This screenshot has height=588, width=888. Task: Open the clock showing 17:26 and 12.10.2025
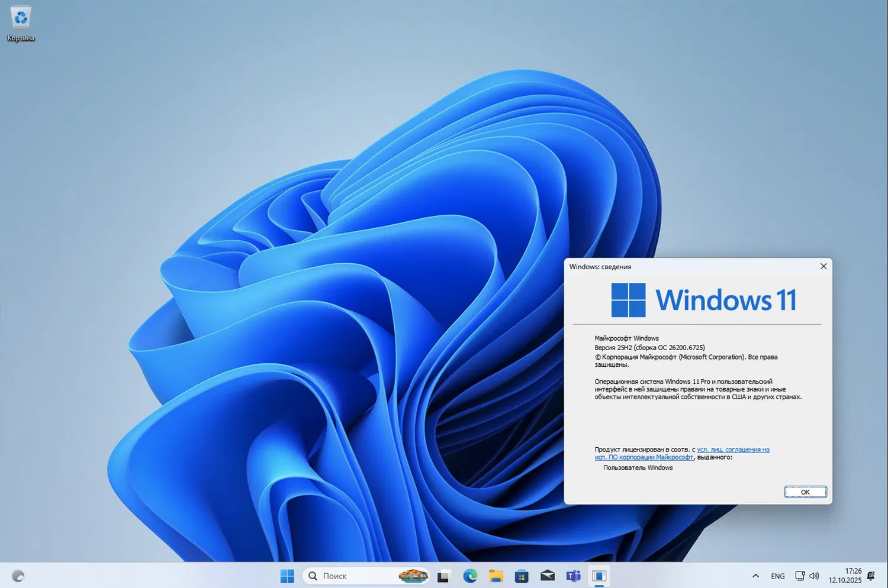[x=845, y=576]
